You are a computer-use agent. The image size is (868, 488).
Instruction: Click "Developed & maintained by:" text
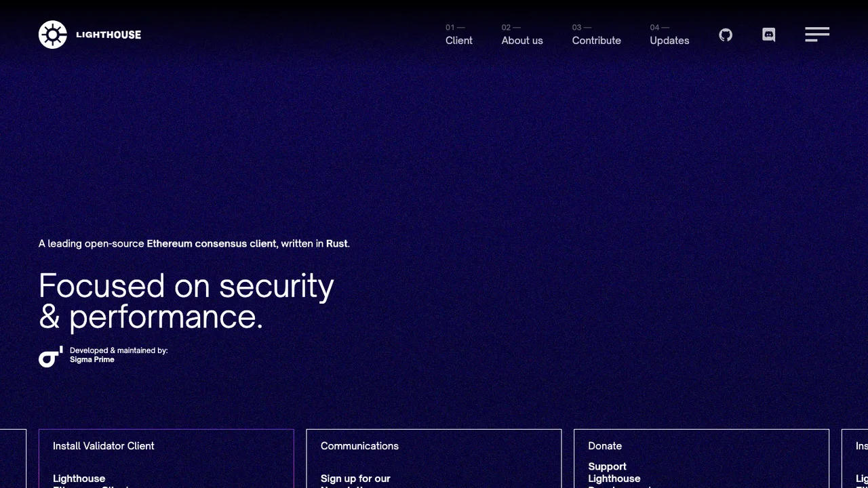119,350
